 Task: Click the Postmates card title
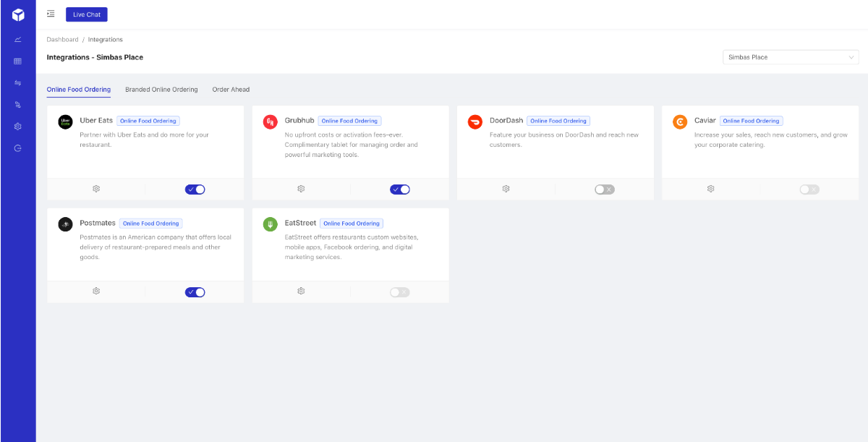pos(98,223)
